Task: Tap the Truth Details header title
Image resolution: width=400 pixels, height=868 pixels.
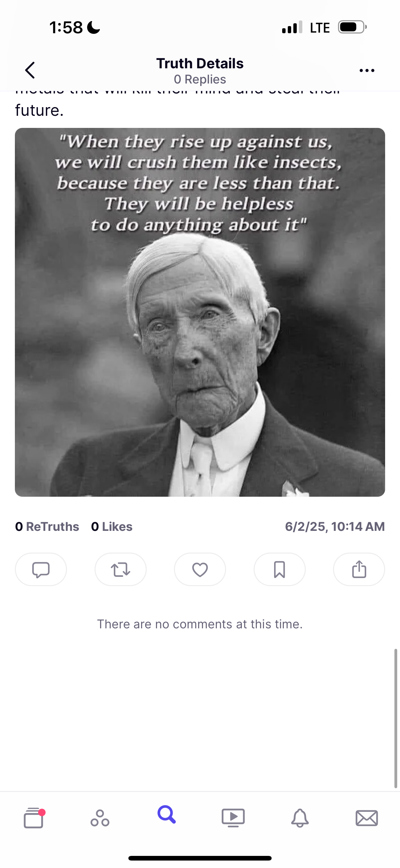Action: coord(200,63)
